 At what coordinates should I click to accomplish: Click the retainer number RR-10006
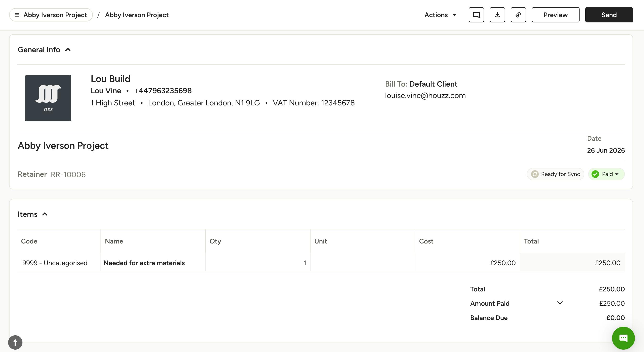click(68, 174)
